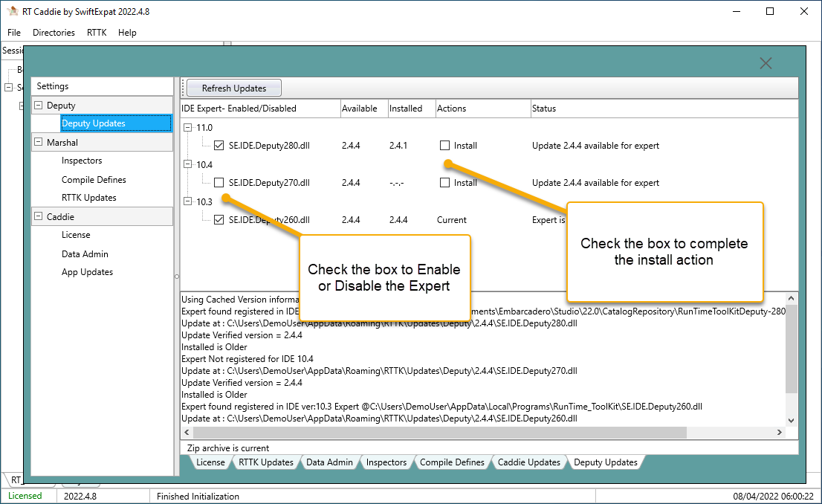The image size is (822, 504).
Task: Collapse the Deputy settings group
Action: pyautogui.click(x=39, y=106)
